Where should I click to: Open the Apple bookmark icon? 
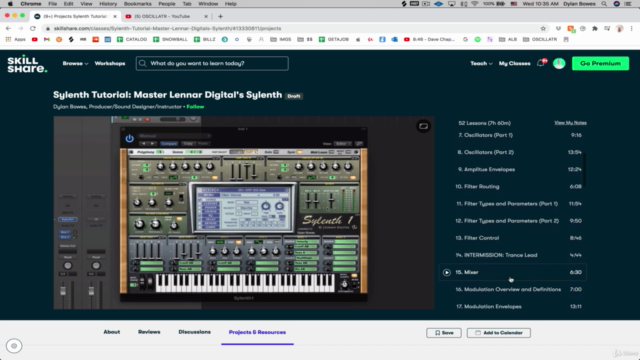[x=358, y=40]
